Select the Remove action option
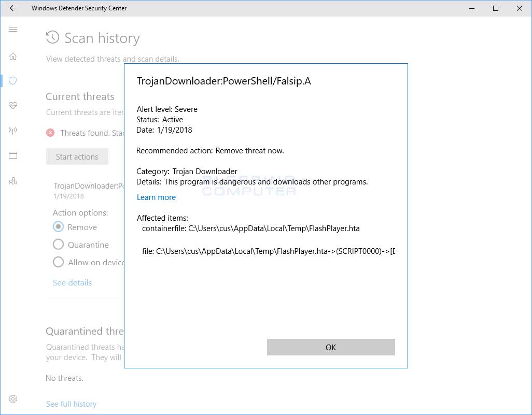The width and height of the screenshot is (532, 415). click(59, 227)
